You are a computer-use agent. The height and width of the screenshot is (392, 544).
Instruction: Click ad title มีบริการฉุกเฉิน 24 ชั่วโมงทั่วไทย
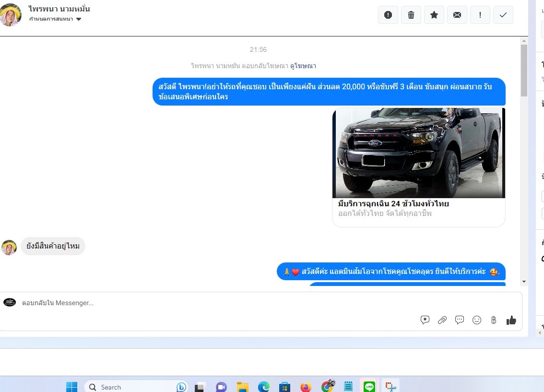point(393,203)
